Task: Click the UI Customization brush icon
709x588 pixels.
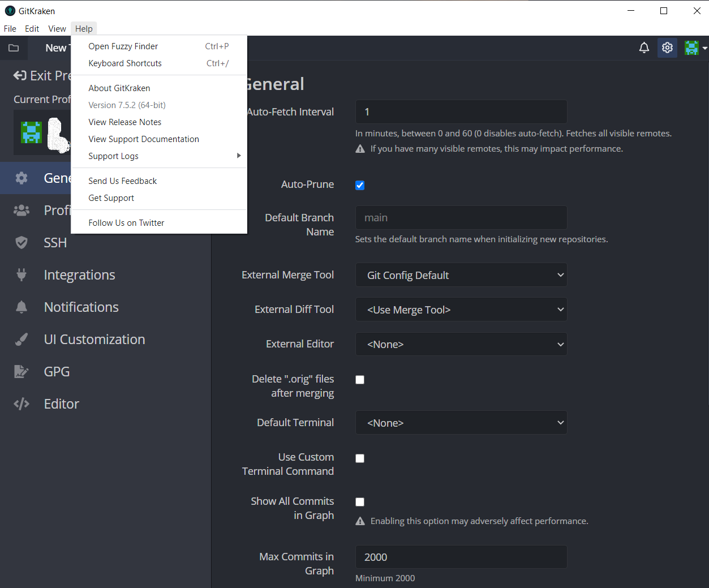Action: tap(22, 340)
